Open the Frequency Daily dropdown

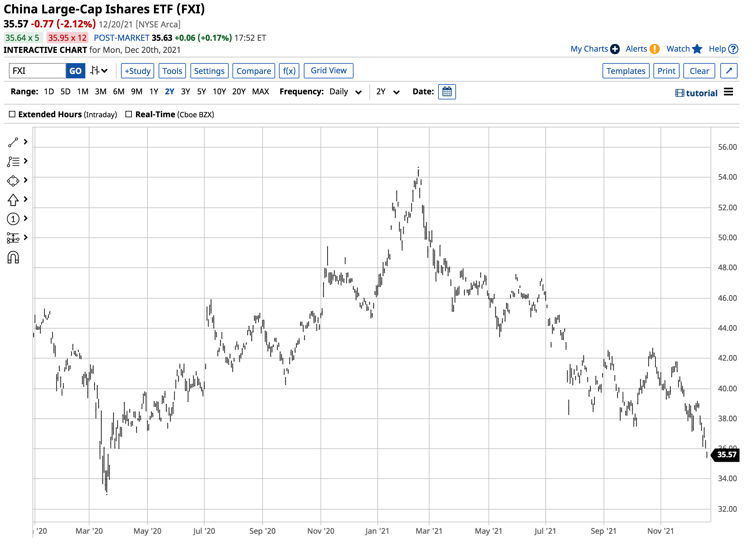coord(345,92)
